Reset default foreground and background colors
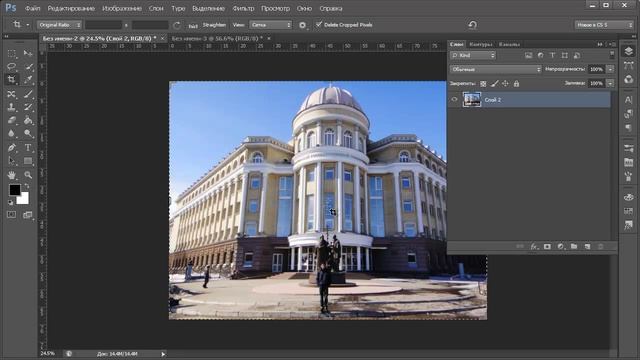Viewport: 640px width, 360px height. (x=11, y=202)
